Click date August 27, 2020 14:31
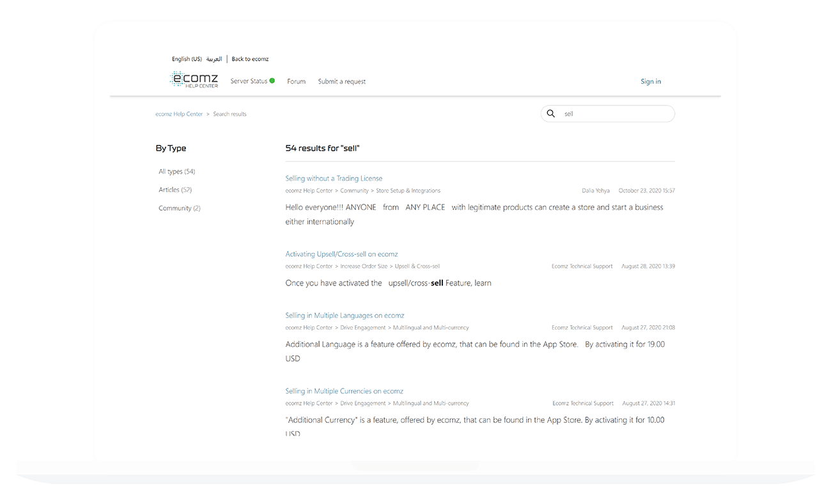 pyautogui.click(x=648, y=403)
